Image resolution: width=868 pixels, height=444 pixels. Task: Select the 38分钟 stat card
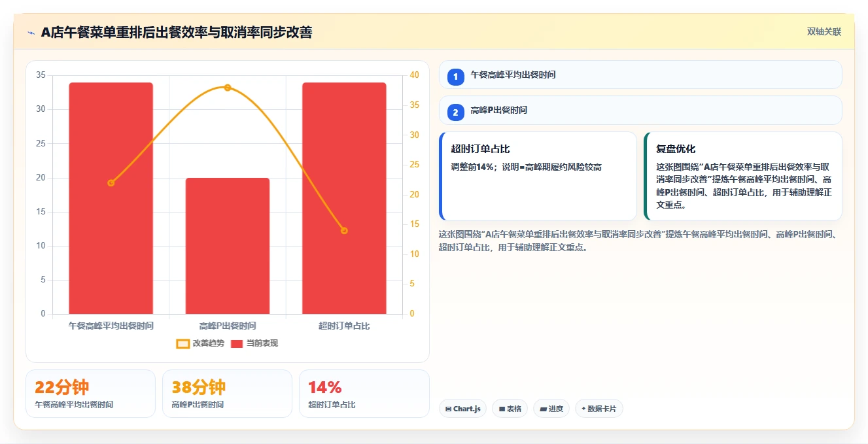tap(227, 394)
